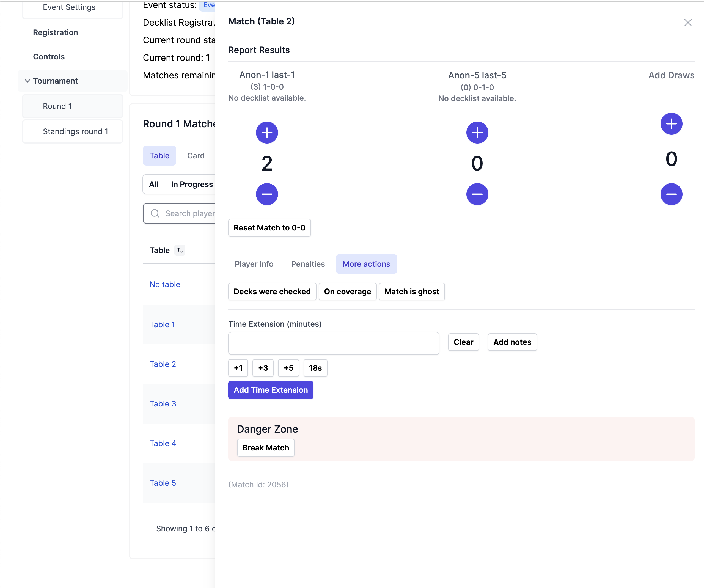Remove one draw with minus button
This screenshot has height=588, width=704.
tap(671, 194)
